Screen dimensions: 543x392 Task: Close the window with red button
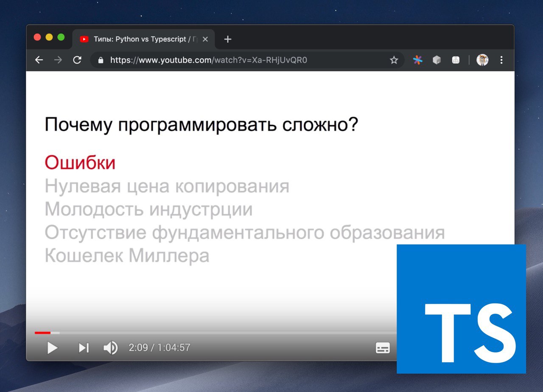(37, 37)
